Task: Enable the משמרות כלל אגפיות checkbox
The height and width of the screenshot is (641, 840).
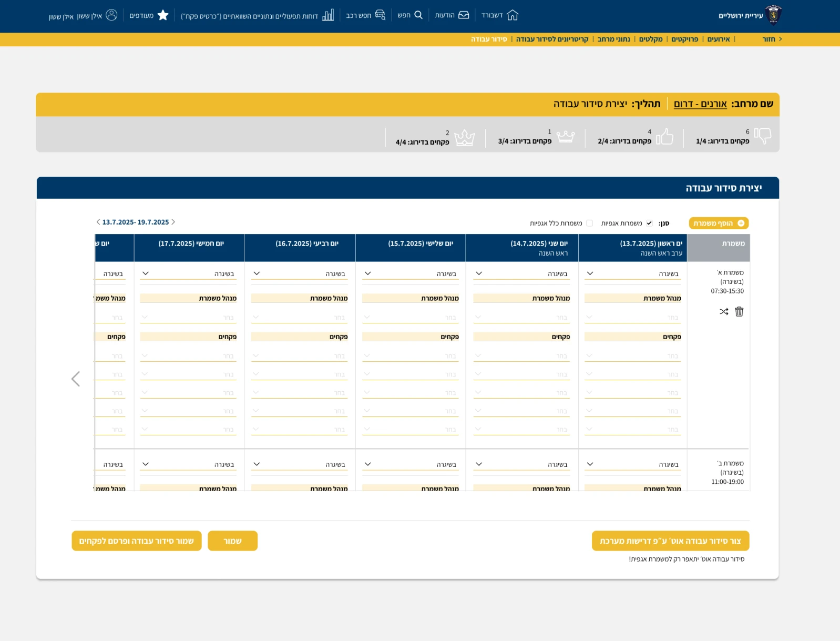Action: (x=589, y=223)
